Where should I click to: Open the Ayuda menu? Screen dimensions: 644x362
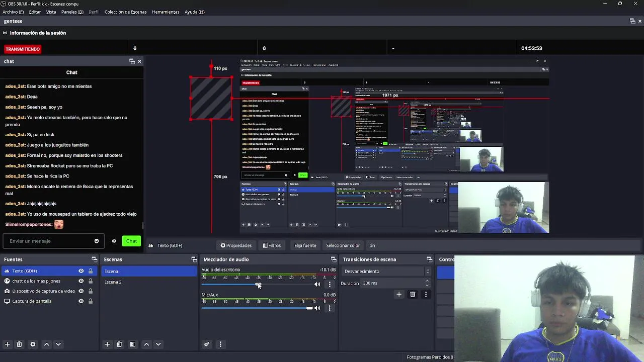tap(195, 12)
